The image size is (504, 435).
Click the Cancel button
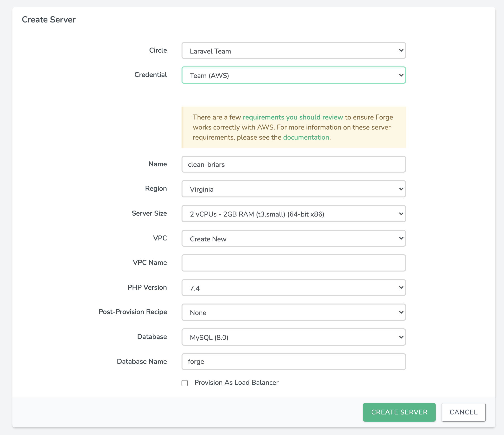tap(463, 412)
